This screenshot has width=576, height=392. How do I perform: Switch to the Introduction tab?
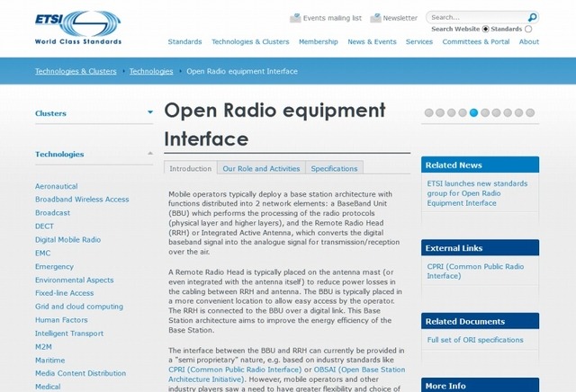[190, 168]
